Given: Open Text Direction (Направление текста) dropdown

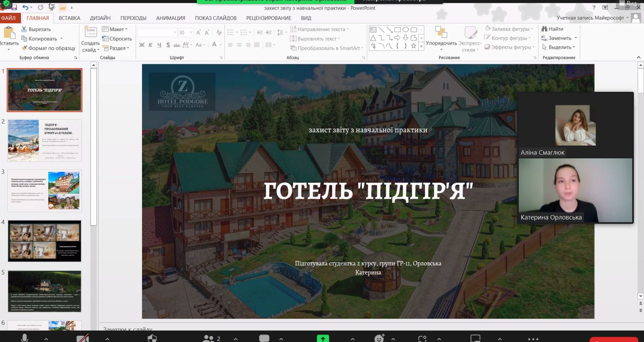Looking at the screenshot, I should pos(320,29).
